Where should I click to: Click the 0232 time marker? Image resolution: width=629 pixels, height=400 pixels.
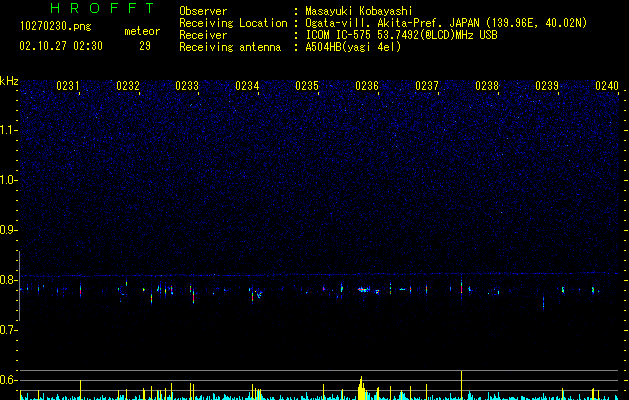pyautogui.click(x=128, y=86)
